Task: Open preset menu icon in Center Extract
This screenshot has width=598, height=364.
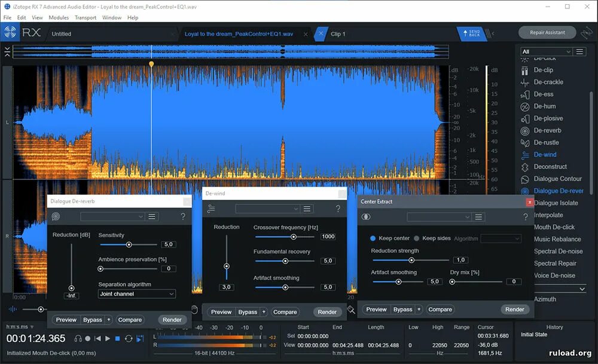Action: (478, 217)
